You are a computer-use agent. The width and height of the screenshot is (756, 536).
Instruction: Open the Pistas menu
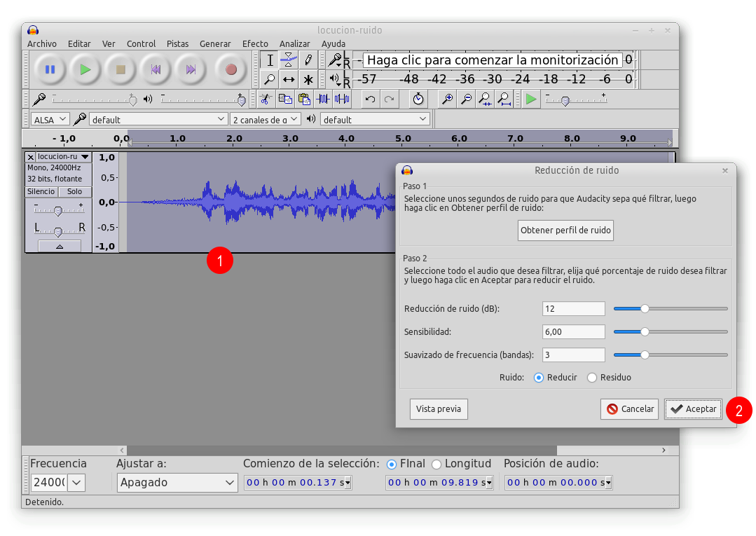coord(177,44)
